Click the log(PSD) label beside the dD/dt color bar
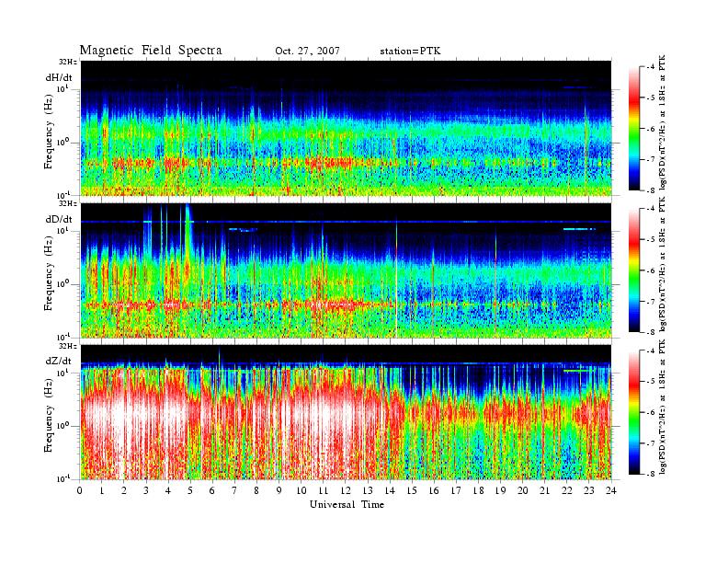 pos(663,264)
